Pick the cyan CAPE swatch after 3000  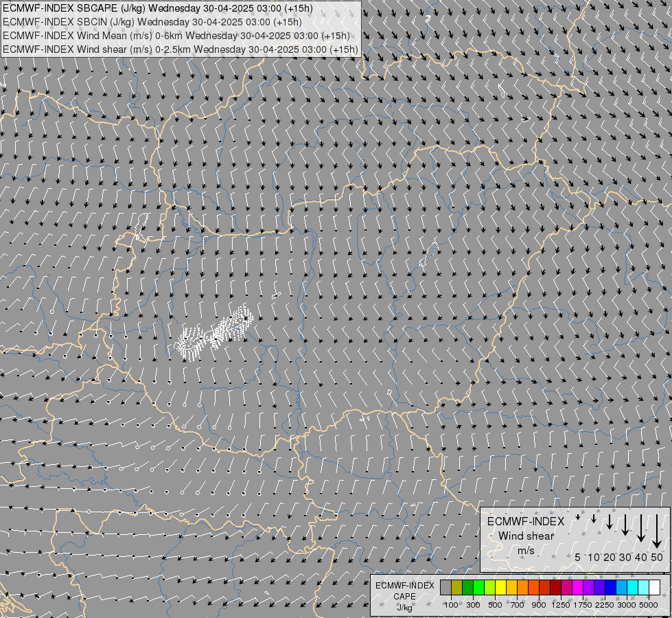(x=632, y=587)
